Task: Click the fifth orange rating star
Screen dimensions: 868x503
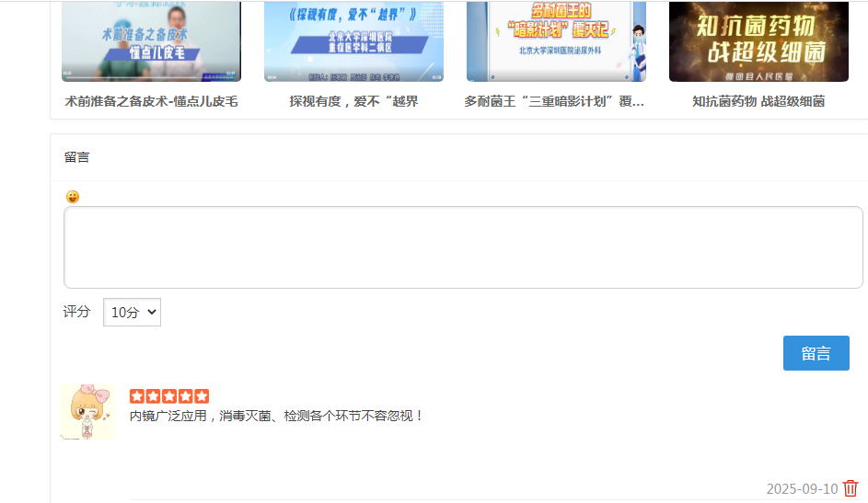Action: coord(202,396)
